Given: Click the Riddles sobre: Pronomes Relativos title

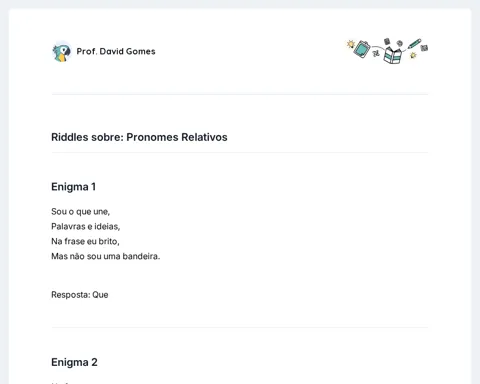Looking at the screenshot, I should point(139,137).
